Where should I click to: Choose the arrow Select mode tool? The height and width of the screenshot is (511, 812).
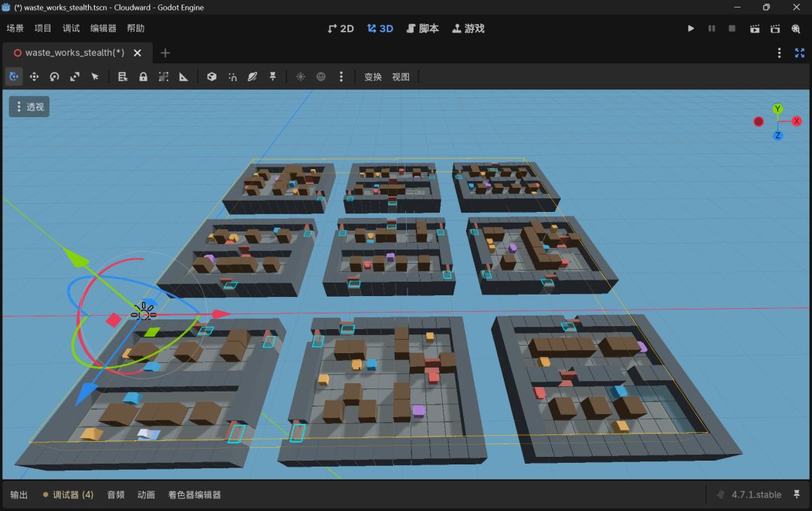[x=95, y=77]
